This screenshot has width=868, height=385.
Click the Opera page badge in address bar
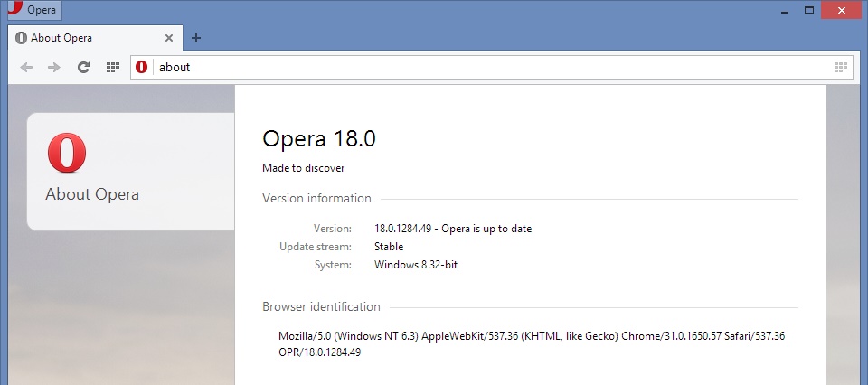(142, 67)
